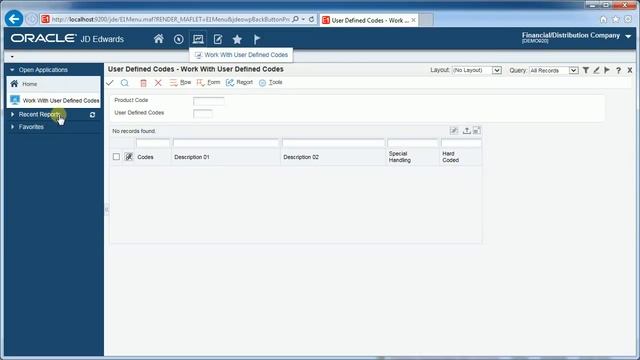Open the Watchlists flag icon in the header
The width and height of the screenshot is (640, 360).
[257, 39]
